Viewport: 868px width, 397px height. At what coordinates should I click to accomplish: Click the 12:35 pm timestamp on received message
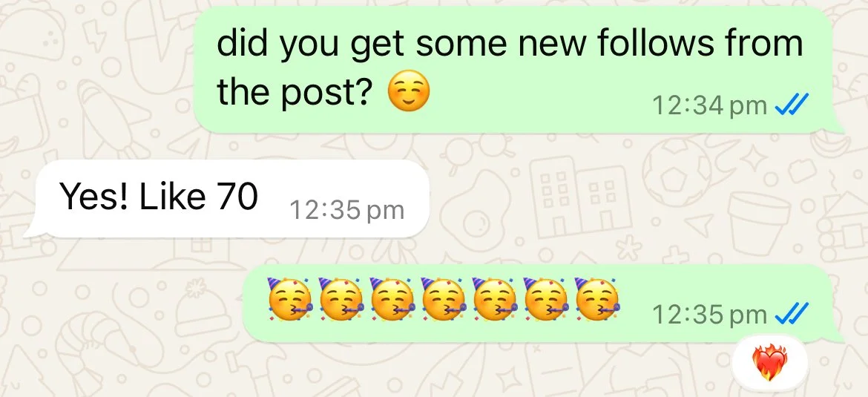click(346, 211)
